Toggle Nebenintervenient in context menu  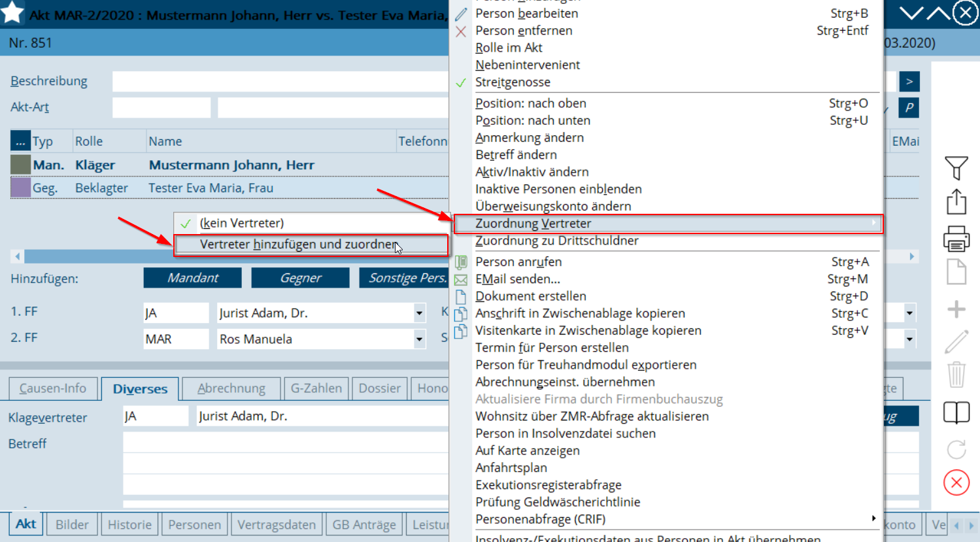point(667,65)
